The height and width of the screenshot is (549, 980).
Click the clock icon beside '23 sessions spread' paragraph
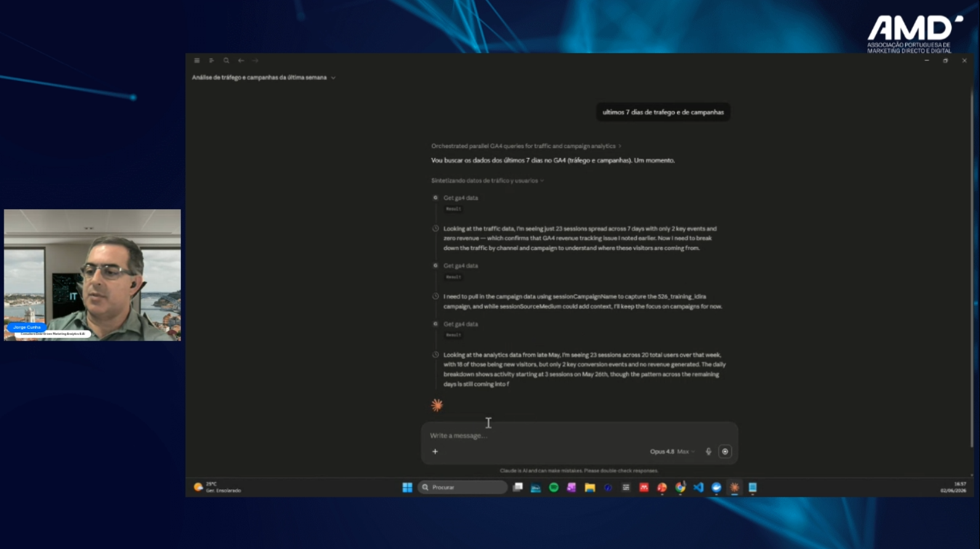(x=436, y=228)
